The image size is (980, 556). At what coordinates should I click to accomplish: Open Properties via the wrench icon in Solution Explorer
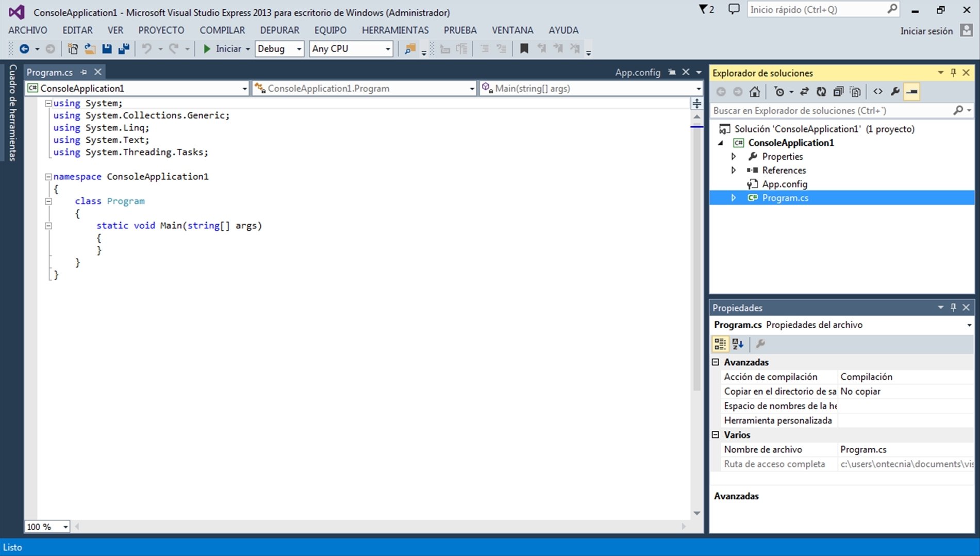895,92
